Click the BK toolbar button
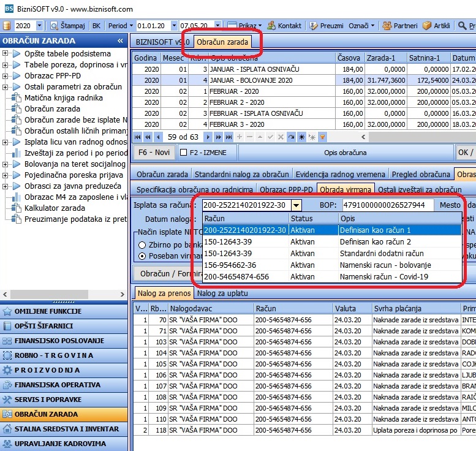This screenshot has width=476, height=451. [x=96, y=26]
